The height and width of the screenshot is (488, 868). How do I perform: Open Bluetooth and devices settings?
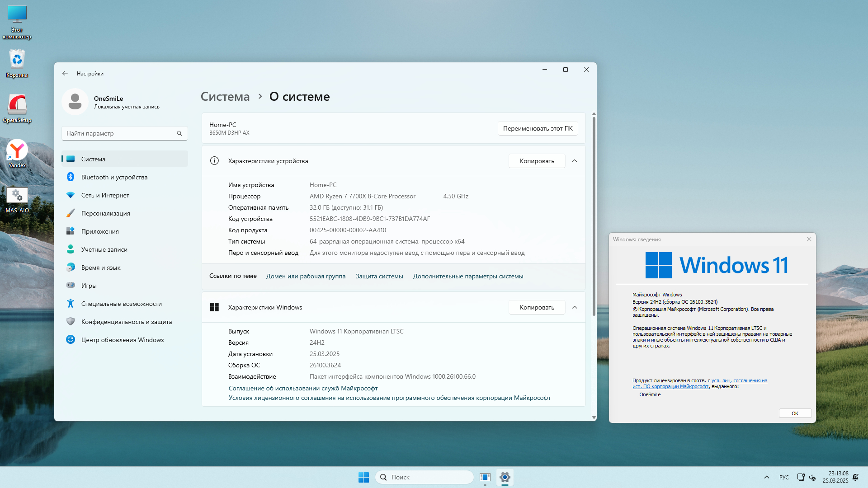[114, 177]
